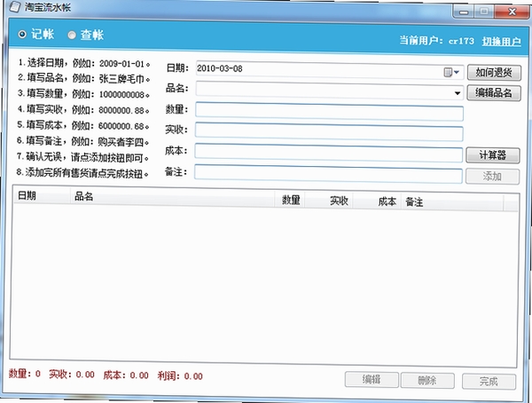Viewport: 532px width, 403px height.
Task: Click the 编辑品名 button
Action: [494, 93]
